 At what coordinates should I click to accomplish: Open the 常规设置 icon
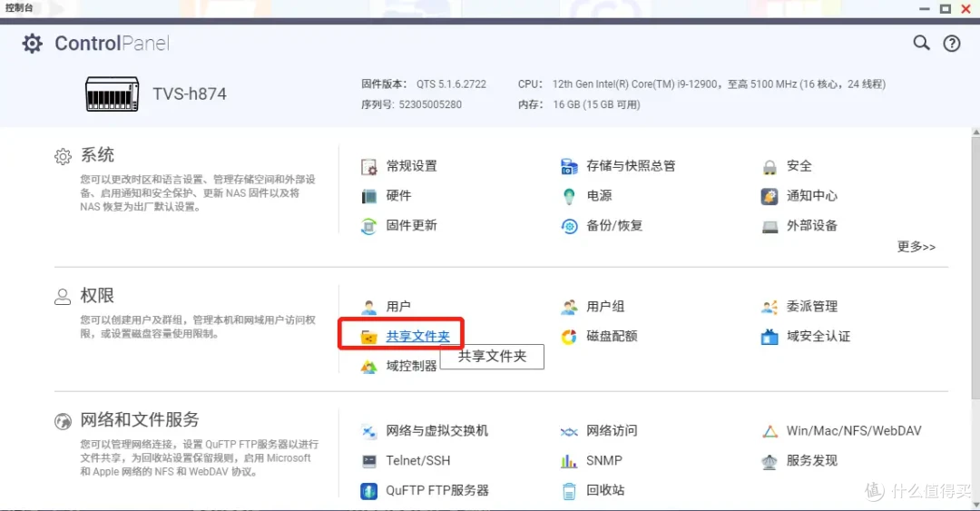click(368, 167)
